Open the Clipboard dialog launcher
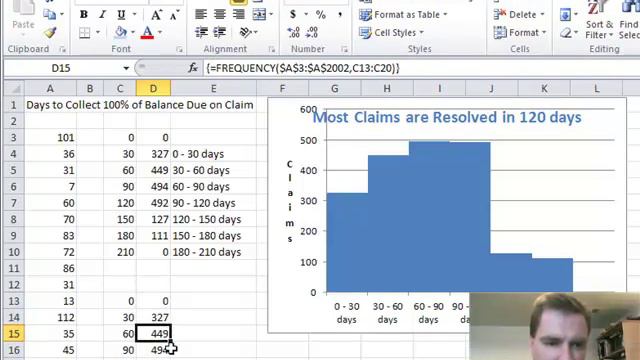The image size is (640, 360). [62, 49]
